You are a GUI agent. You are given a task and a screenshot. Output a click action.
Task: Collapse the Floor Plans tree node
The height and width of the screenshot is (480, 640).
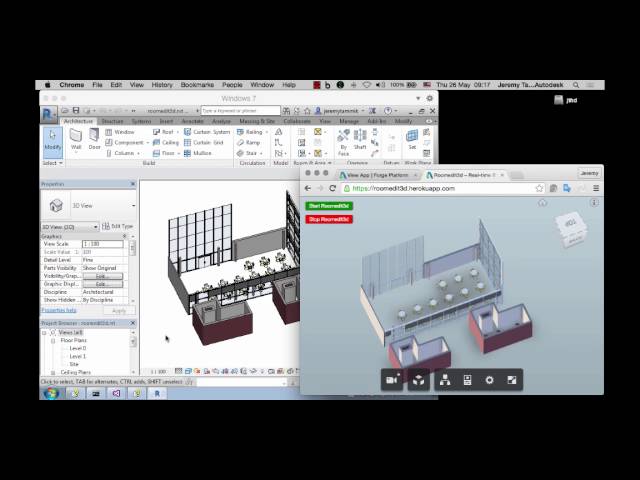click(53, 340)
